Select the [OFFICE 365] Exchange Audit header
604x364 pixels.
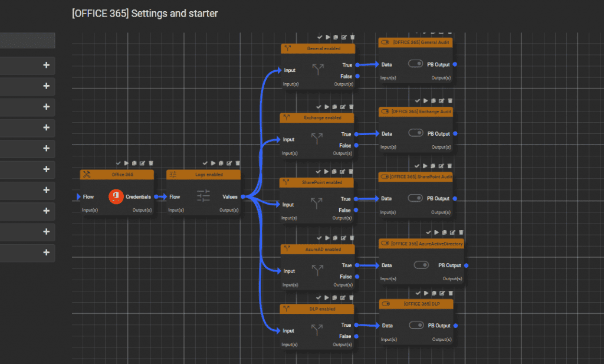[416, 112]
